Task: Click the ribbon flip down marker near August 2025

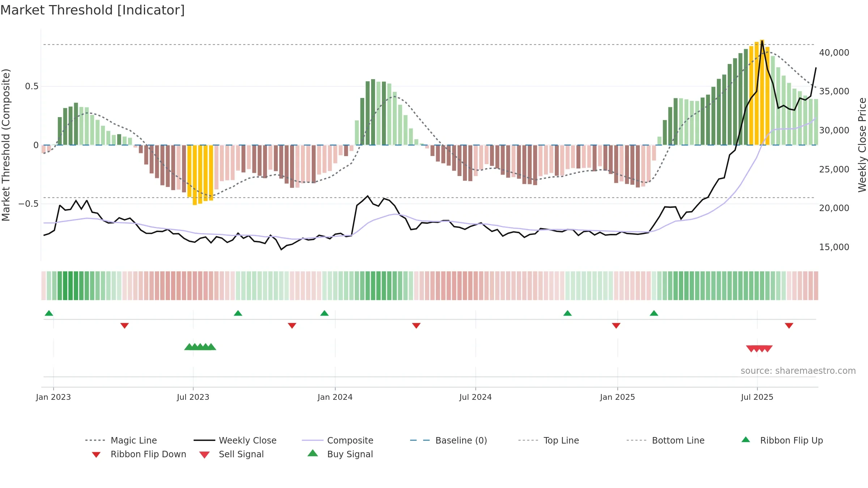Action: pos(789,326)
